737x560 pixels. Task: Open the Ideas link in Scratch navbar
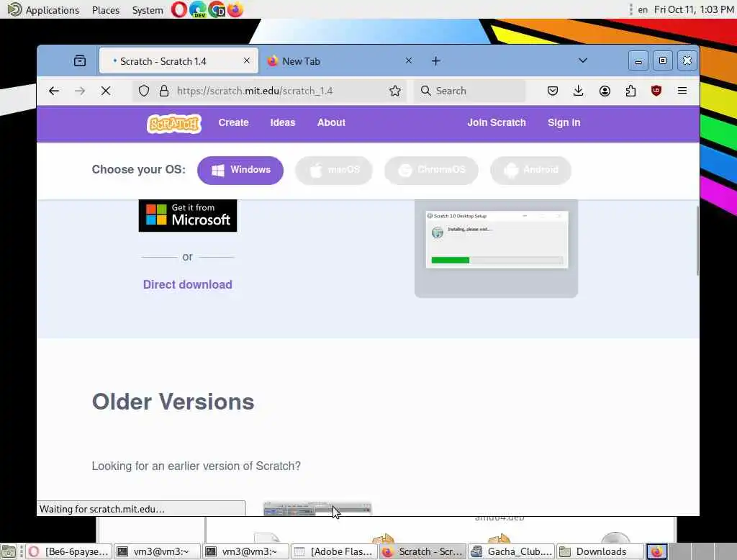[282, 122]
